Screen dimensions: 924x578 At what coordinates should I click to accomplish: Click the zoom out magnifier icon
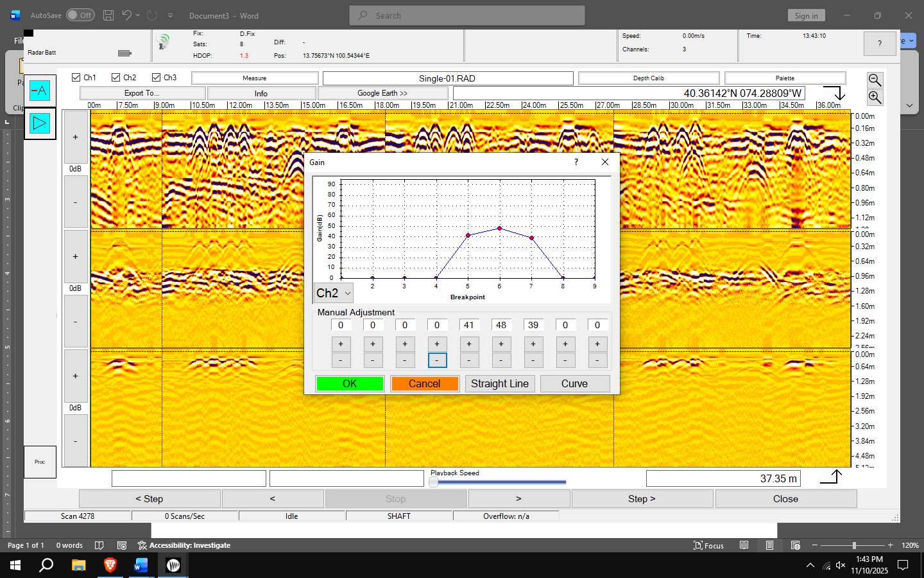coord(875,80)
